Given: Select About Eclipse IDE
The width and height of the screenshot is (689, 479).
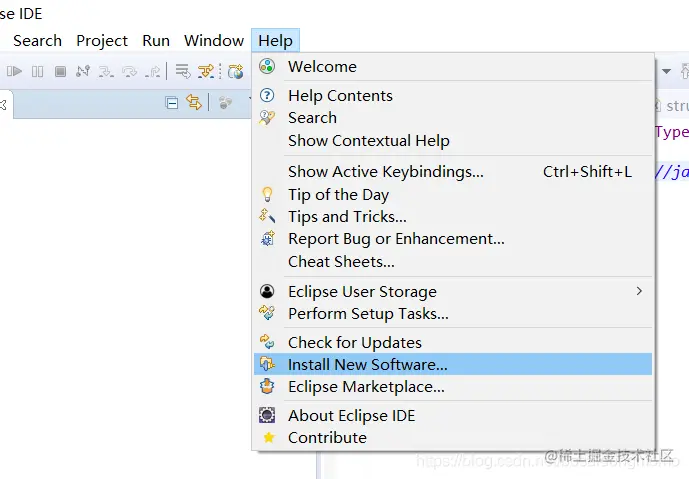Looking at the screenshot, I should (x=453, y=415).
